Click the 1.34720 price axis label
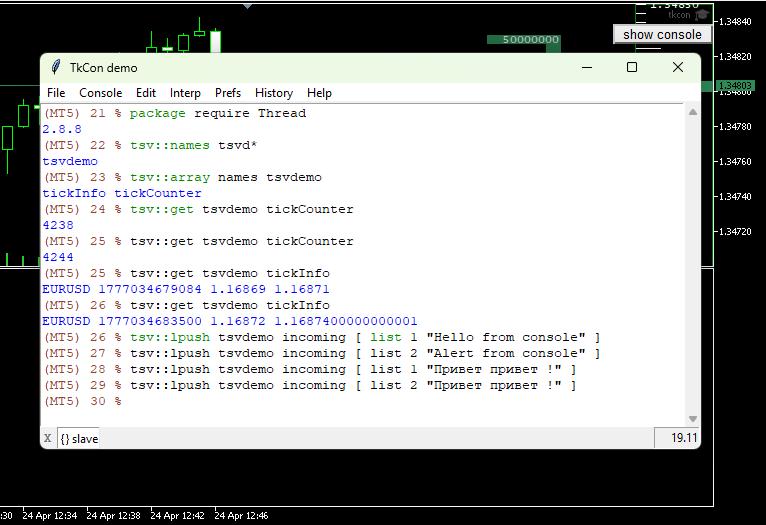Screen dimensions: 766x525 [735, 231]
